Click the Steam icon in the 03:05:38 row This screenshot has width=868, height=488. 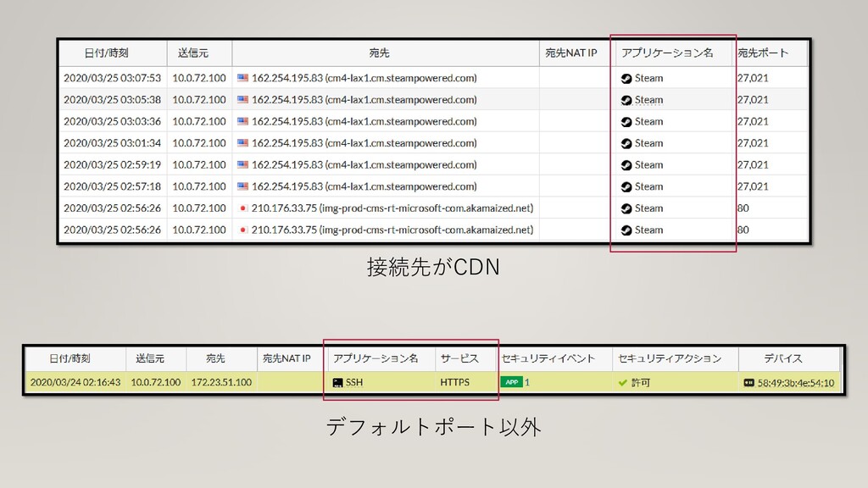click(626, 100)
